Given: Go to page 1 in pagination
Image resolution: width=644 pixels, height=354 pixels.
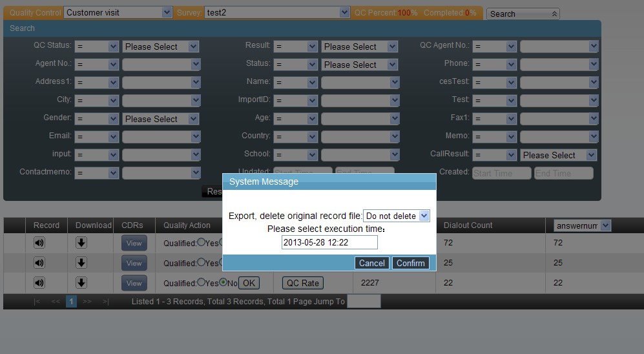Looking at the screenshot, I should tap(71, 302).
